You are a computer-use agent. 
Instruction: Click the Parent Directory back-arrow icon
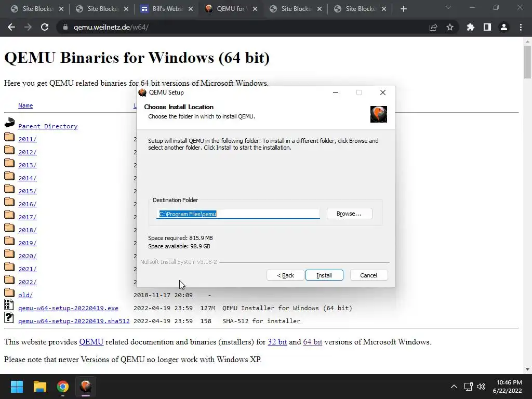(x=9, y=123)
